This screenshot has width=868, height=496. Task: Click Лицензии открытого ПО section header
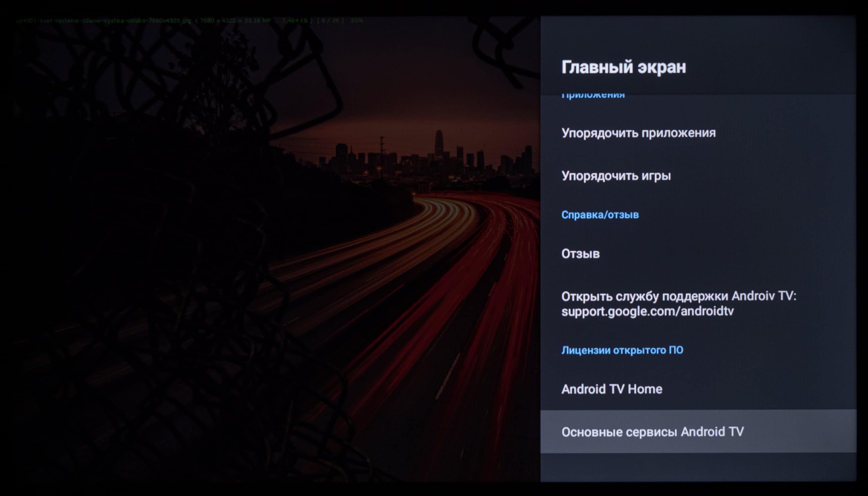pyautogui.click(x=622, y=350)
